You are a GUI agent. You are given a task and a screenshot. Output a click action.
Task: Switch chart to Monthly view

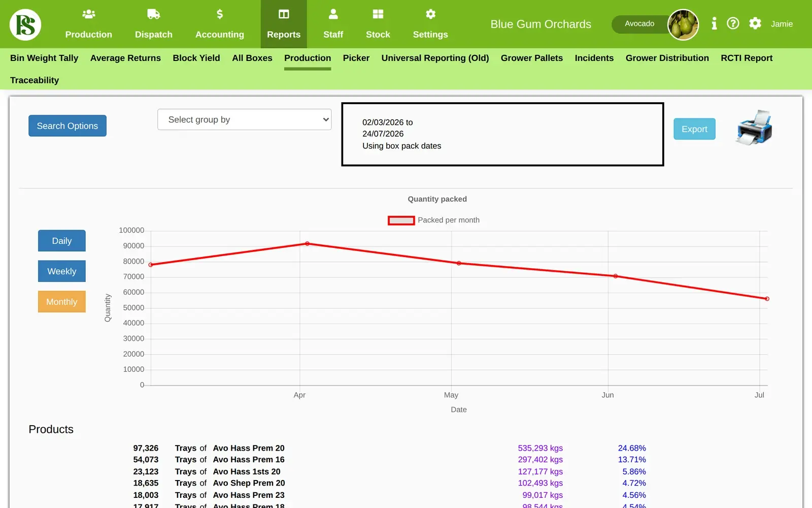coord(62,302)
